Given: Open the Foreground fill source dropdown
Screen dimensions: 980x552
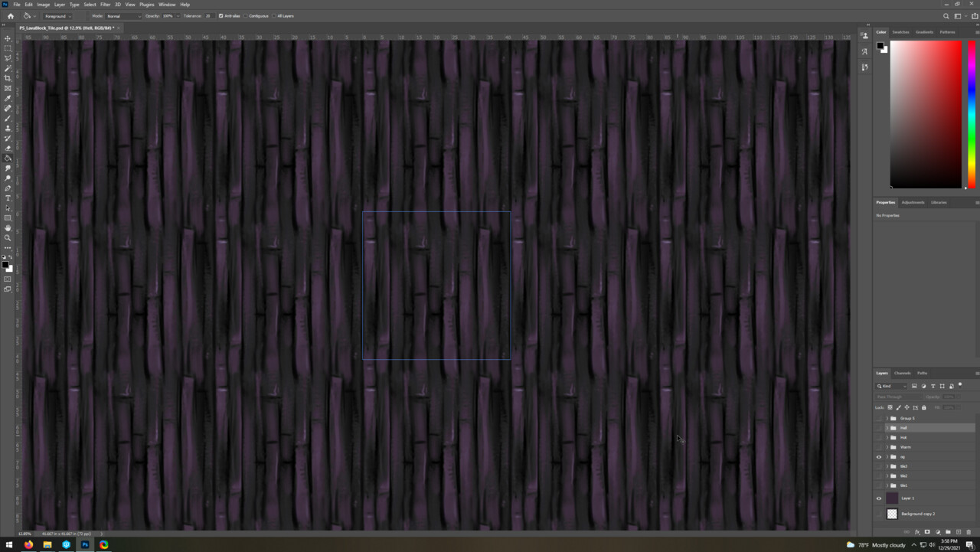Looking at the screenshot, I should point(57,15).
